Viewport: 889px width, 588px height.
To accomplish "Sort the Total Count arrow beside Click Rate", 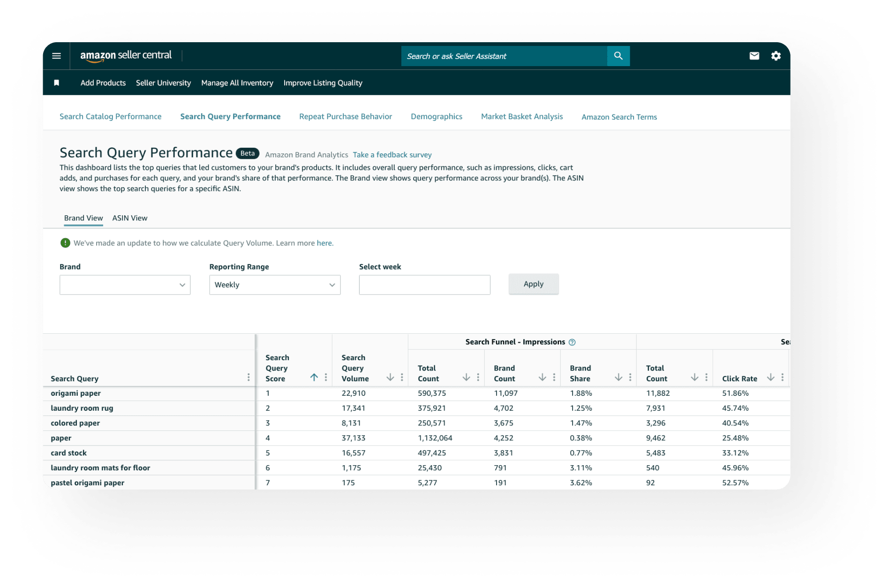I will [694, 377].
